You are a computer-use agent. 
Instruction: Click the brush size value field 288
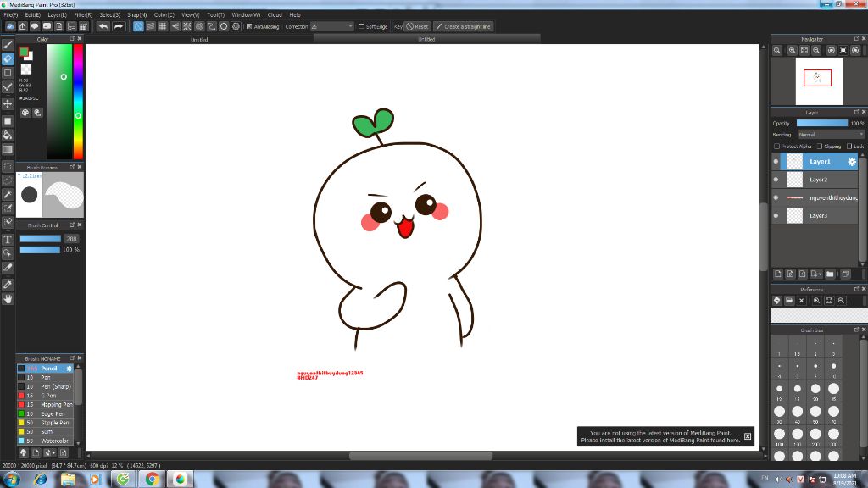[x=71, y=238]
